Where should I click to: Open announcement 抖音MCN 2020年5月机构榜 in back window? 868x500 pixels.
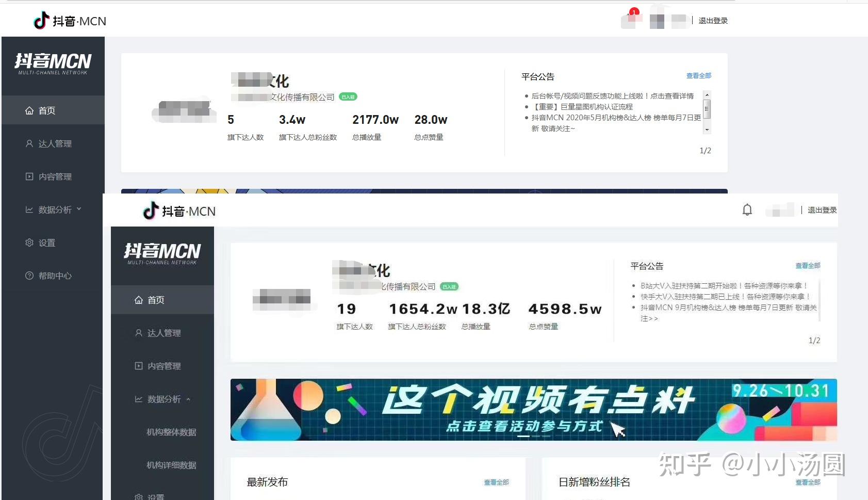click(x=616, y=123)
